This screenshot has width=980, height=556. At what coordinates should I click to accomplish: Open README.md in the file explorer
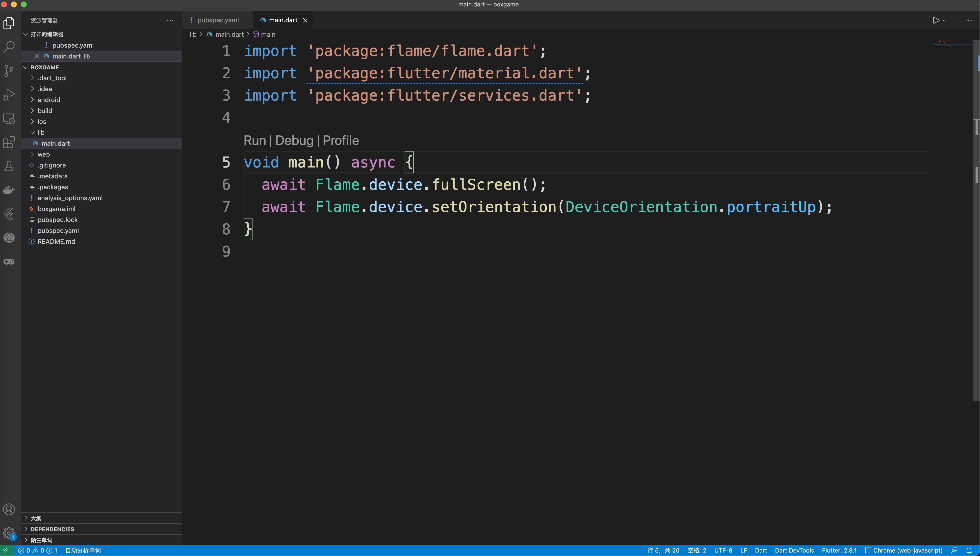(56, 241)
